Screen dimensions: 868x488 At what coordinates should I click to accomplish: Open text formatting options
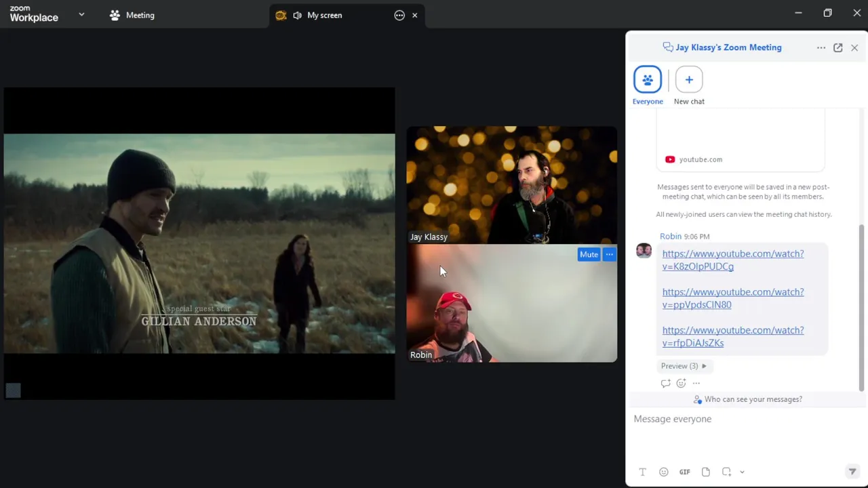click(x=643, y=472)
